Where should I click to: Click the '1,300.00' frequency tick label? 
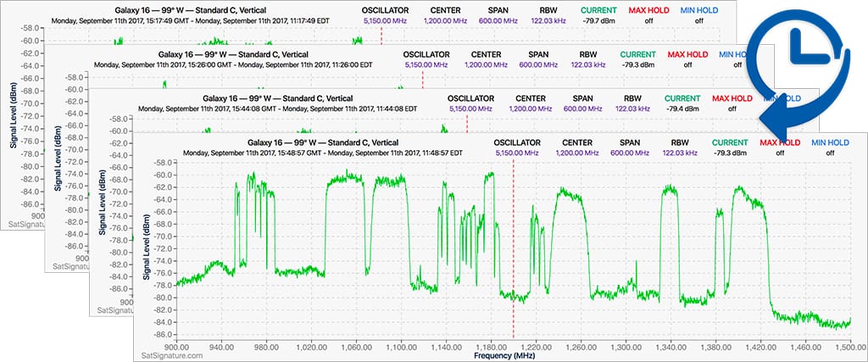point(626,347)
